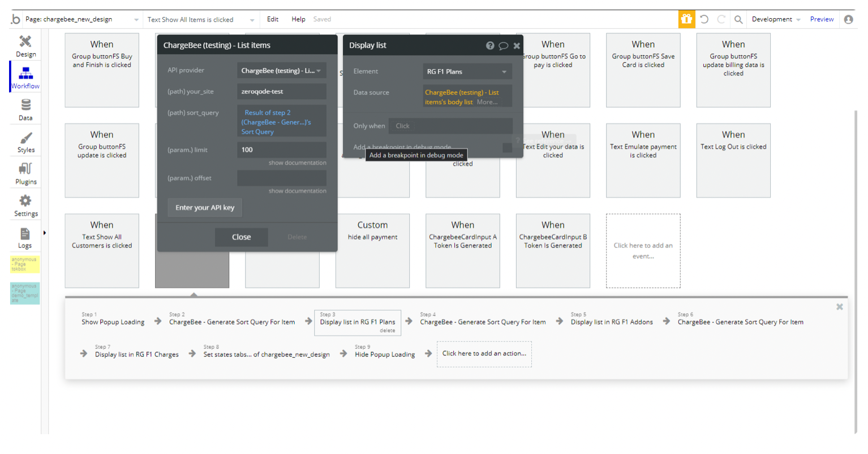Open the Edit menu
This screenshot has width=868, height=454.
click(273, 19)
